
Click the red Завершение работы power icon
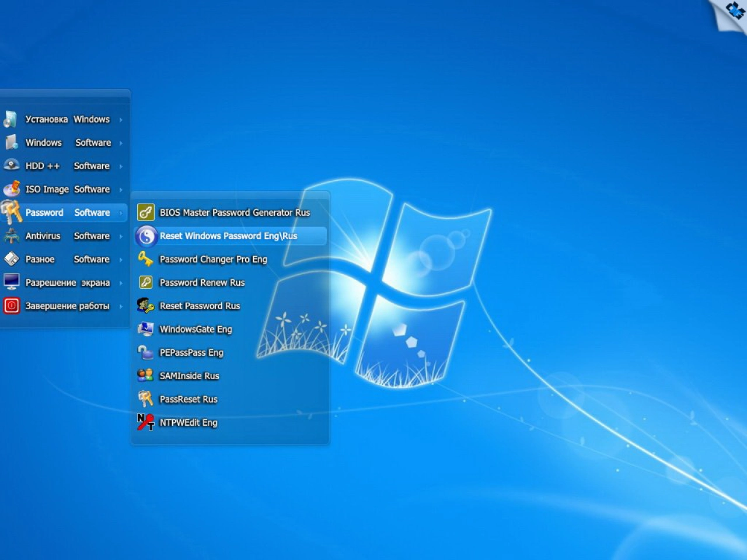tap(11, 306)
